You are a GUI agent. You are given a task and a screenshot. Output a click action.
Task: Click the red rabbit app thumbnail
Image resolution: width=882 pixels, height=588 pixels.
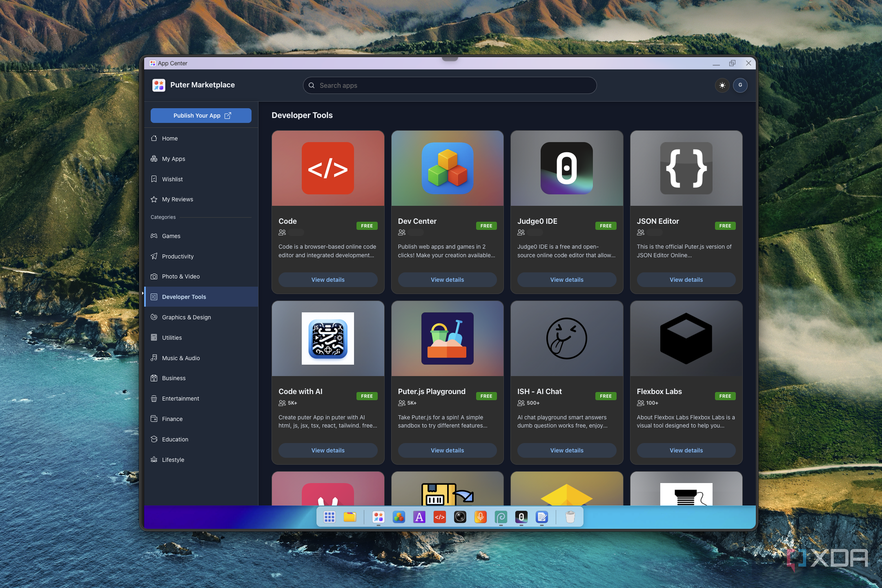click(x=328, y=494)
